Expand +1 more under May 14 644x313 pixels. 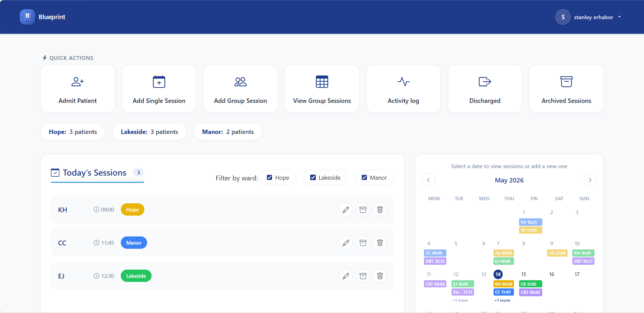502,300
